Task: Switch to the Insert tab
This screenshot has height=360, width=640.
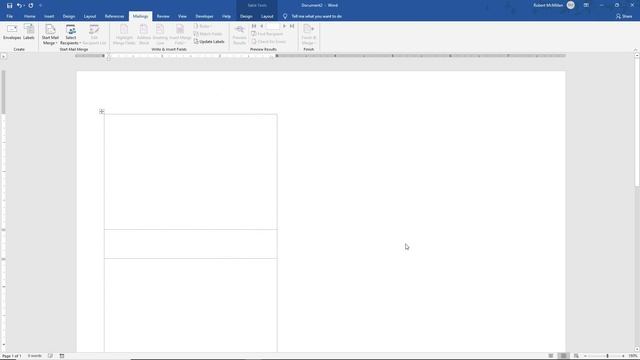Action: (49, 16)
